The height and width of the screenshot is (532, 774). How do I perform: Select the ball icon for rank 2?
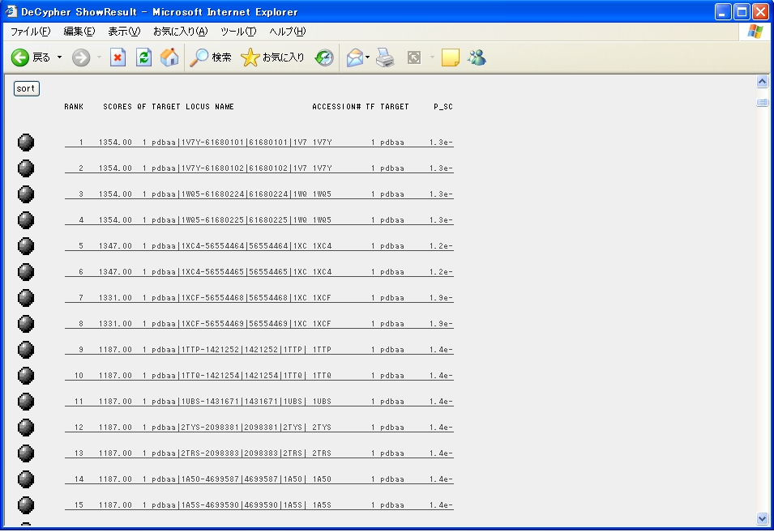click(26, 168)
